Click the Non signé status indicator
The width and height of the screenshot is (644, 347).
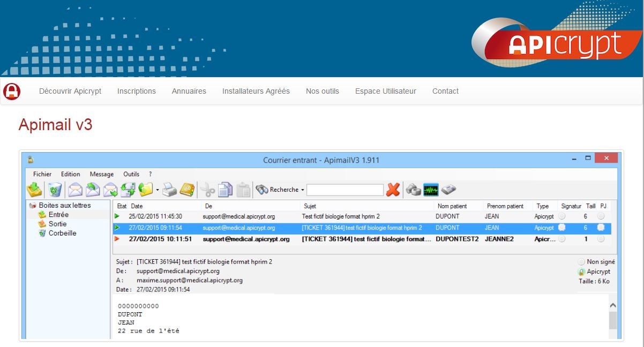581,262
